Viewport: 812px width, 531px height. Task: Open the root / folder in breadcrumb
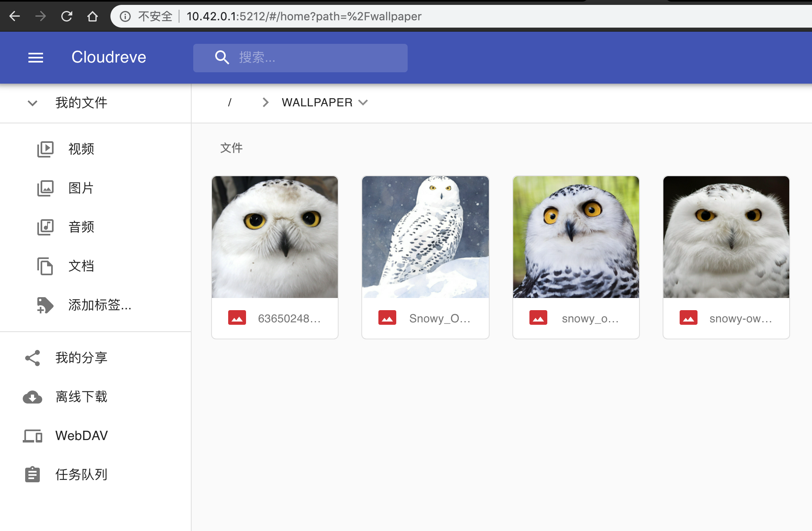230,102
